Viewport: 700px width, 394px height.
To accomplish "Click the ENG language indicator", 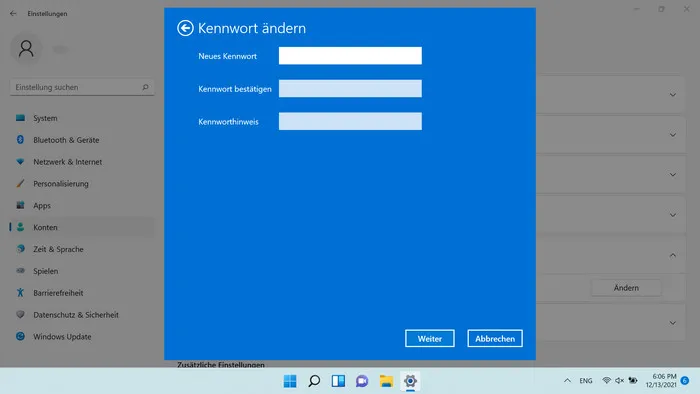I will pyautogui.click(x=586, y=381).
